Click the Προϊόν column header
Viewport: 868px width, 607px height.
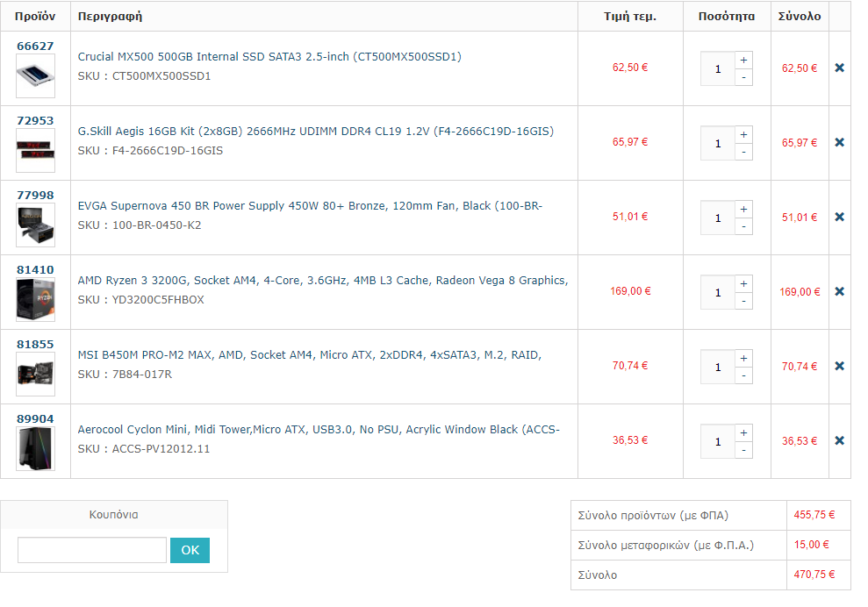tap(35, 16)
